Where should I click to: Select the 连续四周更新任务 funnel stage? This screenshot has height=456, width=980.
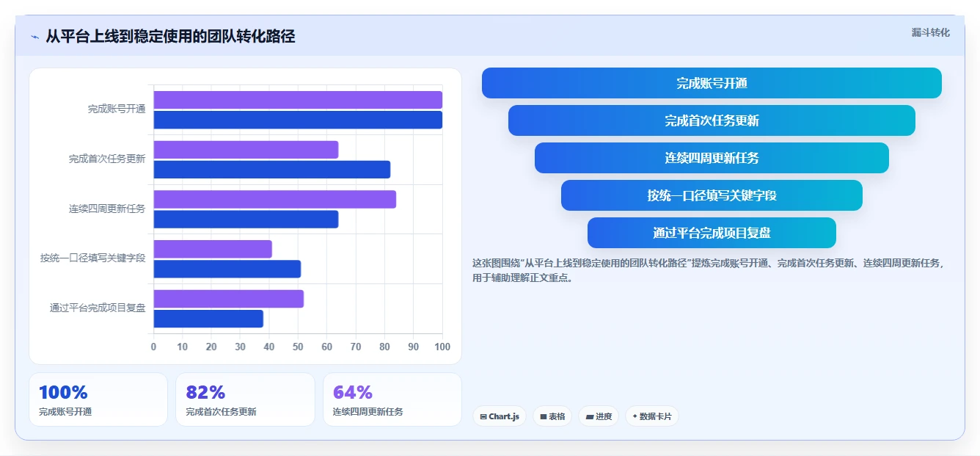(x=712, y=158)
